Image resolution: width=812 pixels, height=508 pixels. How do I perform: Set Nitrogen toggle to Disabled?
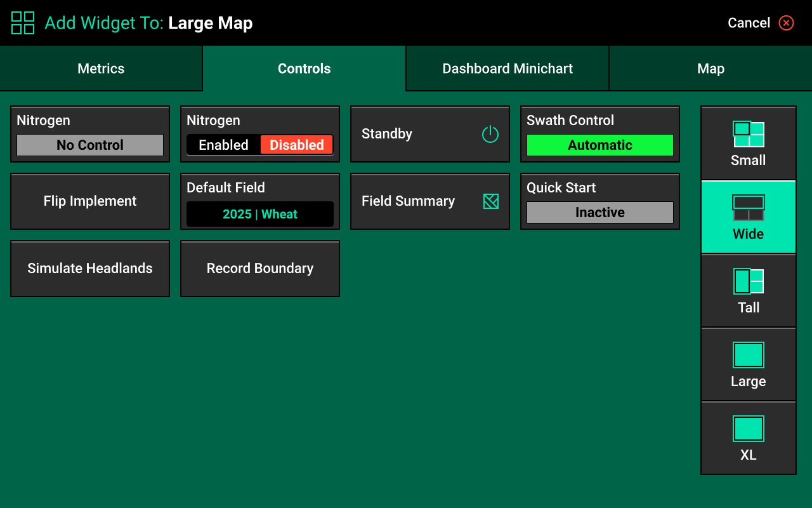[296, 145]
